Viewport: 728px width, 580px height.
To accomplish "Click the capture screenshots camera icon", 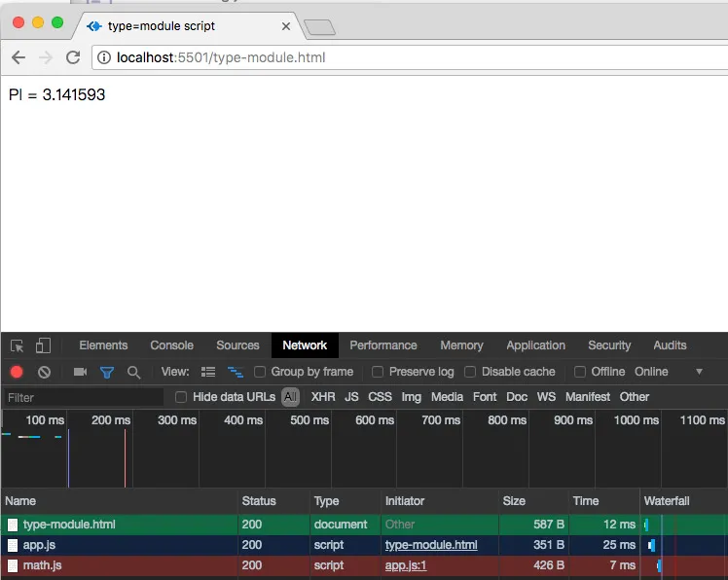I will [x=81, y=372].
